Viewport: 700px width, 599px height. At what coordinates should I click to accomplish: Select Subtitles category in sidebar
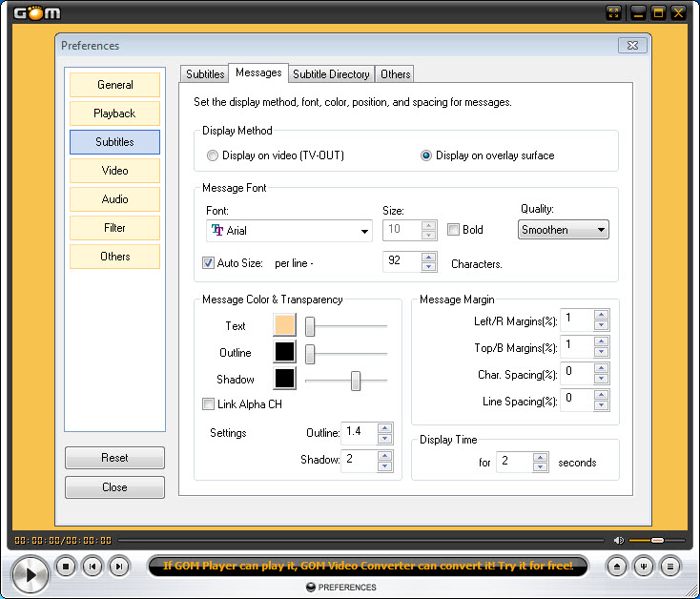[114, 142]
